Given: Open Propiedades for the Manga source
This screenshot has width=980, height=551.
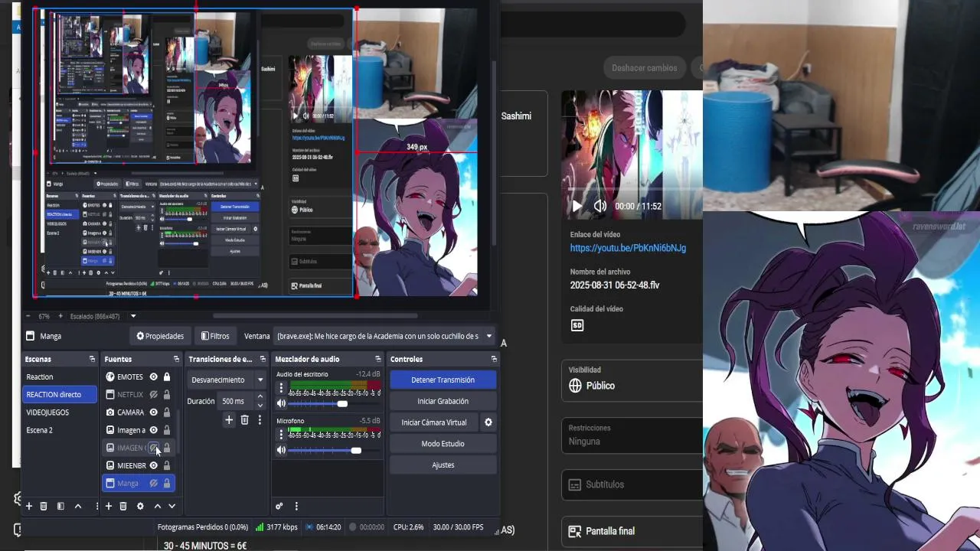Looking at the screenshot, I should (x=160, y=336).
